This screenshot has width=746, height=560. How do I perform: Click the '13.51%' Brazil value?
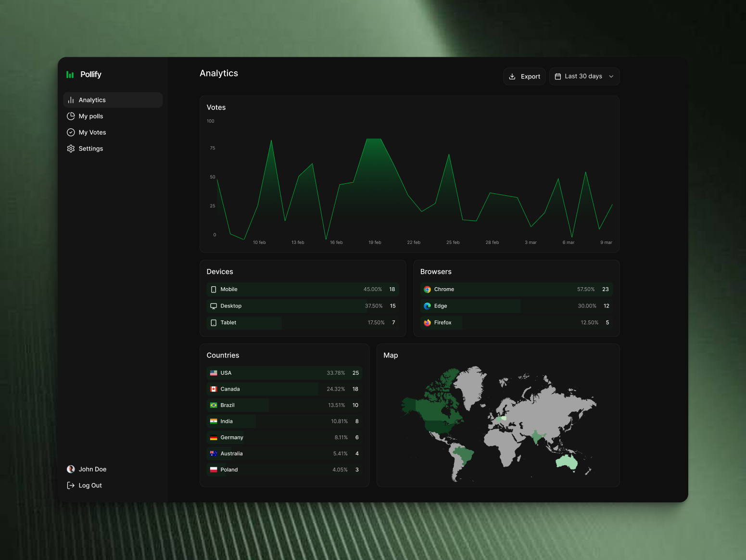337,405
